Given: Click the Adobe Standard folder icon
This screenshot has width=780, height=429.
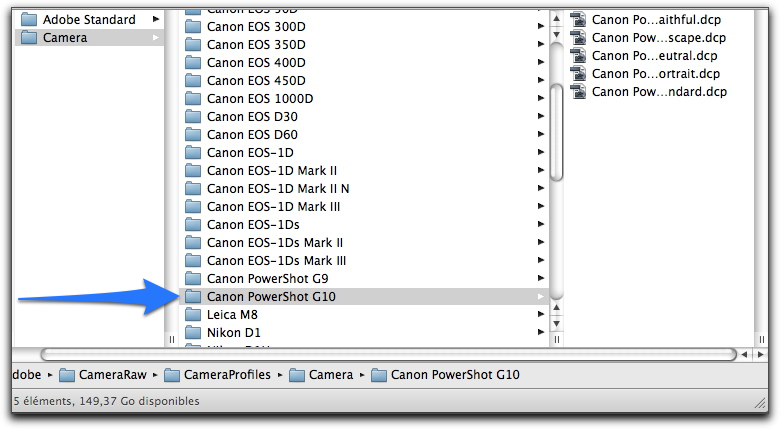Looking at the screenshot, I should 29,19.
